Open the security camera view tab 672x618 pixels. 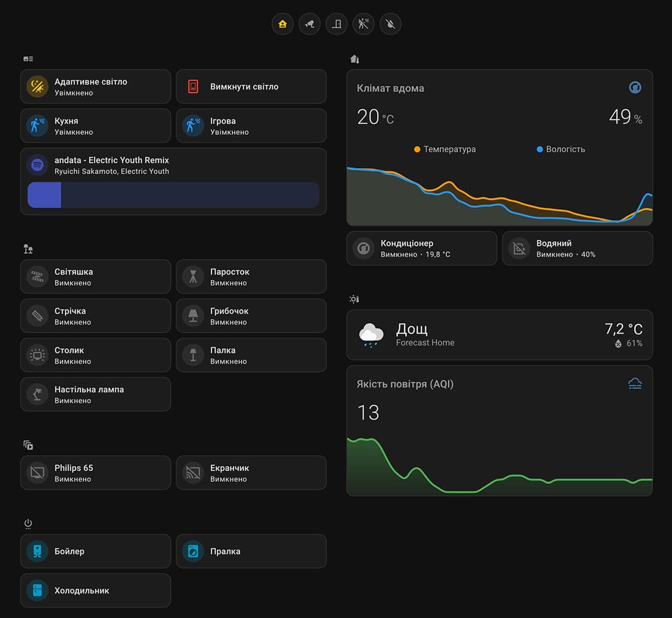(310, 24)
